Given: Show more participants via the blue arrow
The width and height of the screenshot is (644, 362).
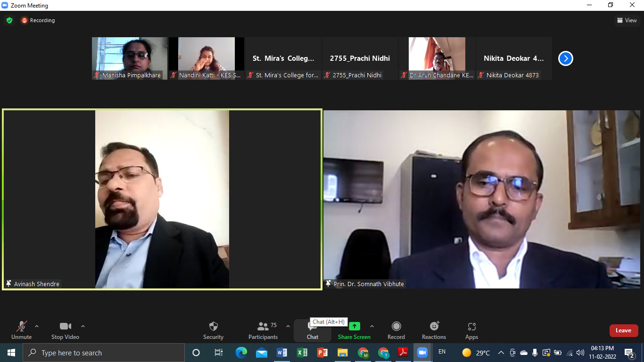Looking at the screenshot, I should click(565, 58).
